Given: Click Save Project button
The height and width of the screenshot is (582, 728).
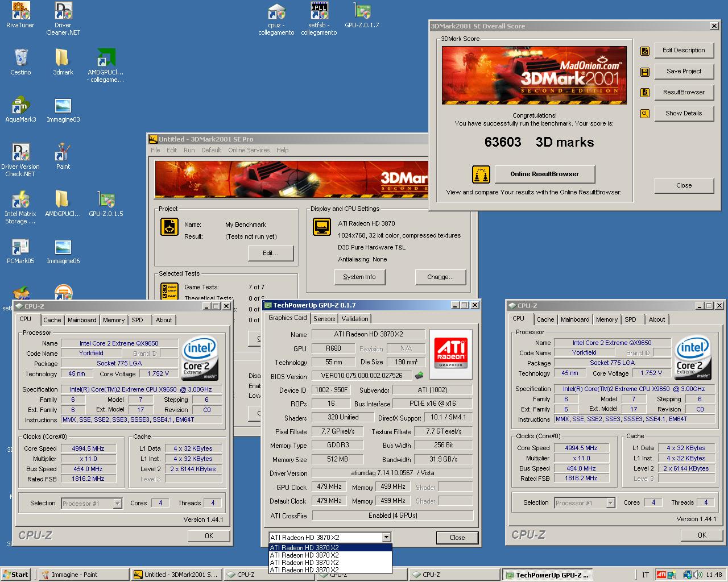Looking at the screenshot, I should (684, 72).
